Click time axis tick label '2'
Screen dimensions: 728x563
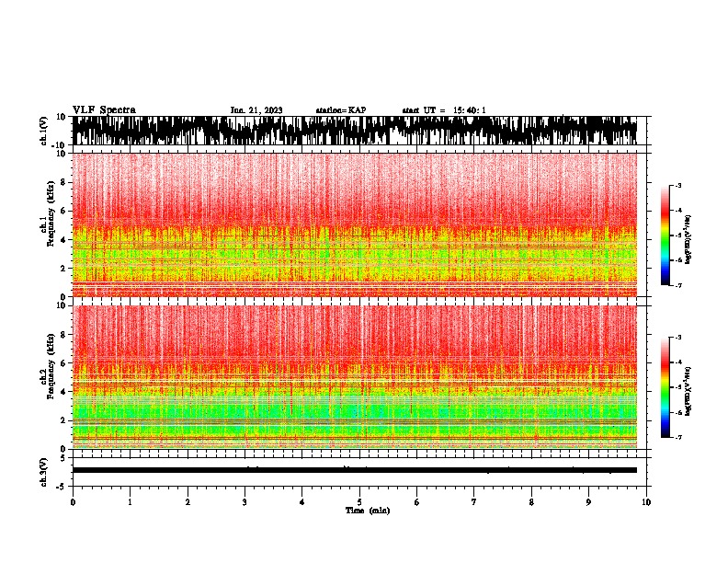[188, 502]
